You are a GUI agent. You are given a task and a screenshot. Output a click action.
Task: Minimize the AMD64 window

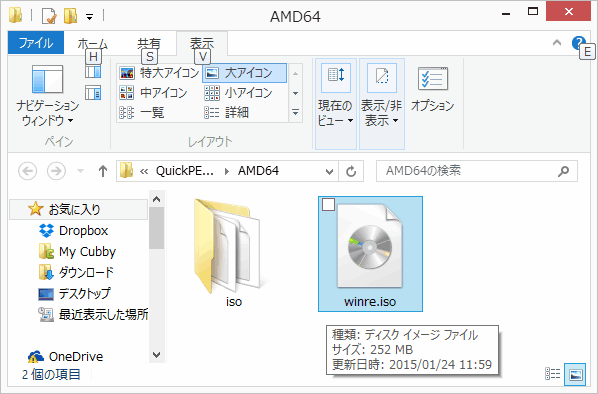pos(506,14)
